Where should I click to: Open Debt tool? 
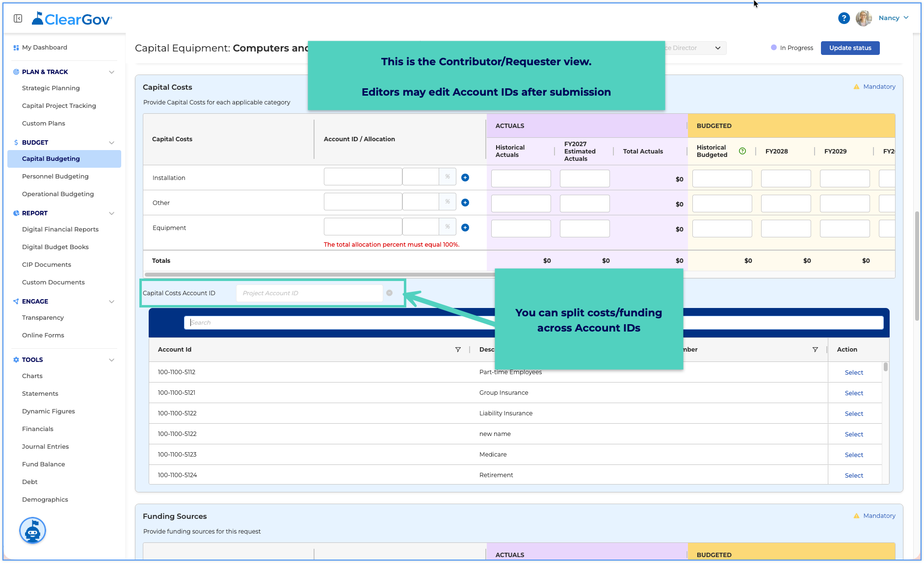tap(30, 482)
